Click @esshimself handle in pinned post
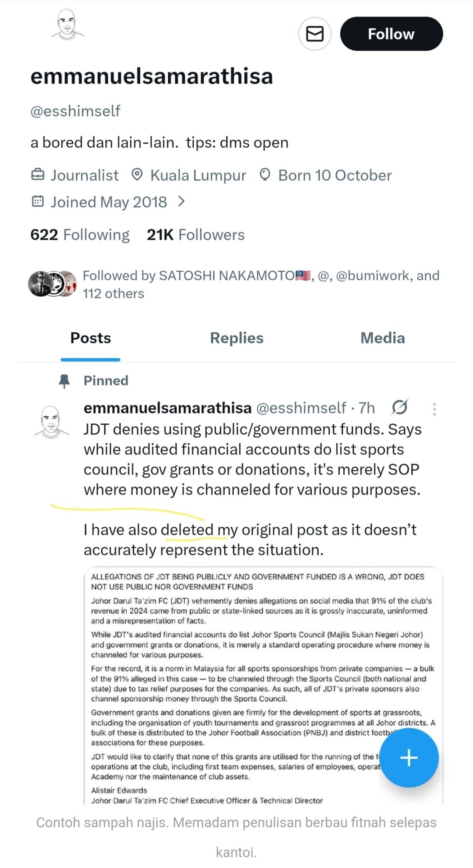 pyautogui.click(x=301, y=408)
